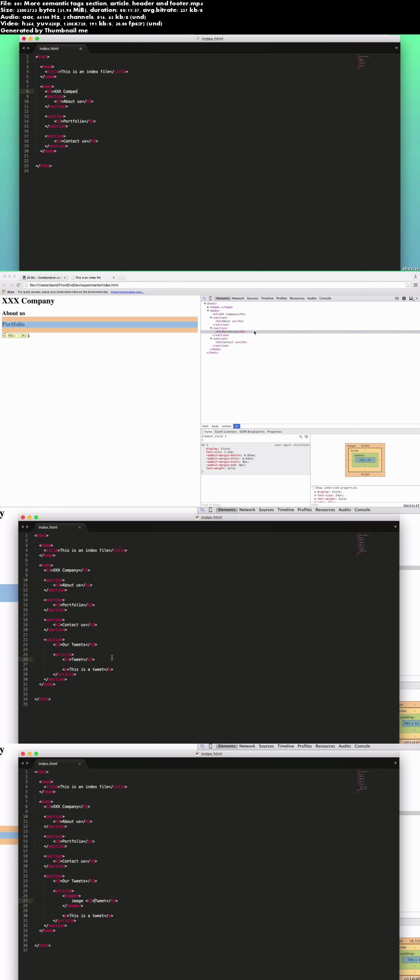Click the Chrome forward arrow
420x980 pixels.
click(11, 285)
